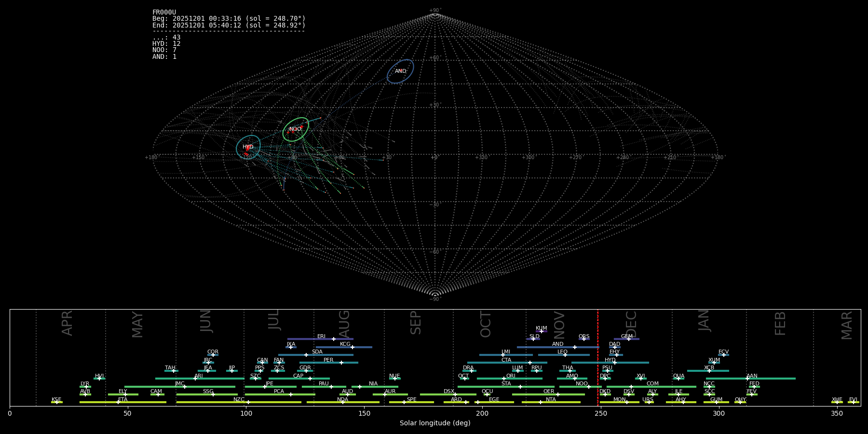The height and width of the screenshot is (434, 868).
Task: Select the 'Beg: 20251201 00:33:16' line
Action: [229, 19]
